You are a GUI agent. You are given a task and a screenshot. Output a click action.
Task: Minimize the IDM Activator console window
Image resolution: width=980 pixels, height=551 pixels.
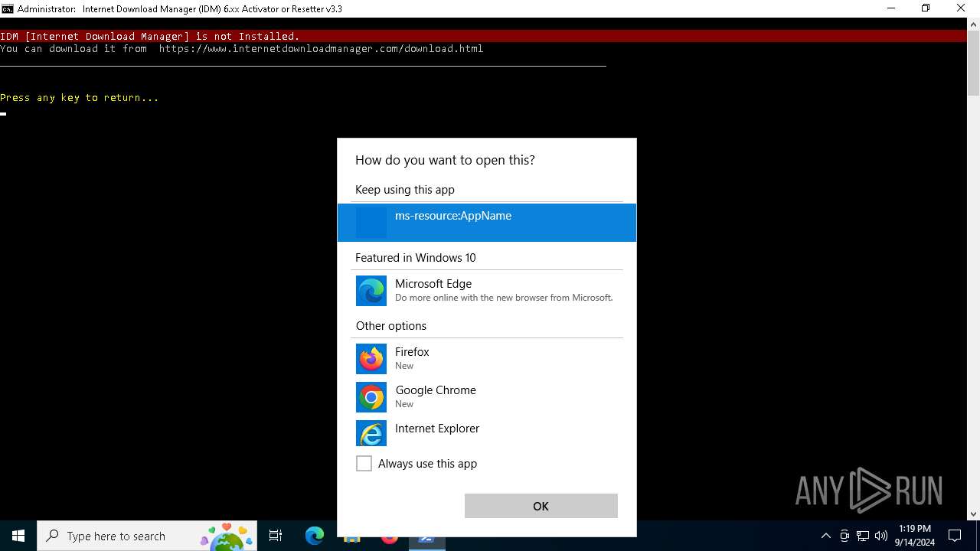[890, 8]
